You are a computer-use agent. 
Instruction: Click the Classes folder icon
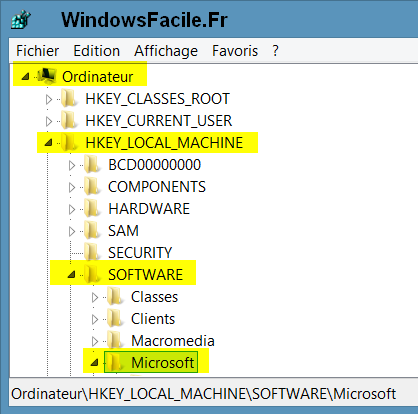115,296
